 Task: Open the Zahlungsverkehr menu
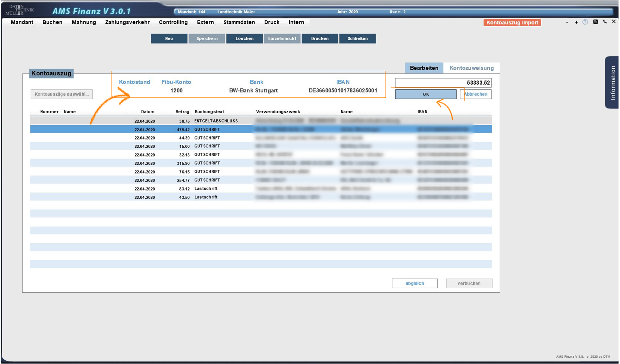coord(127,22)
